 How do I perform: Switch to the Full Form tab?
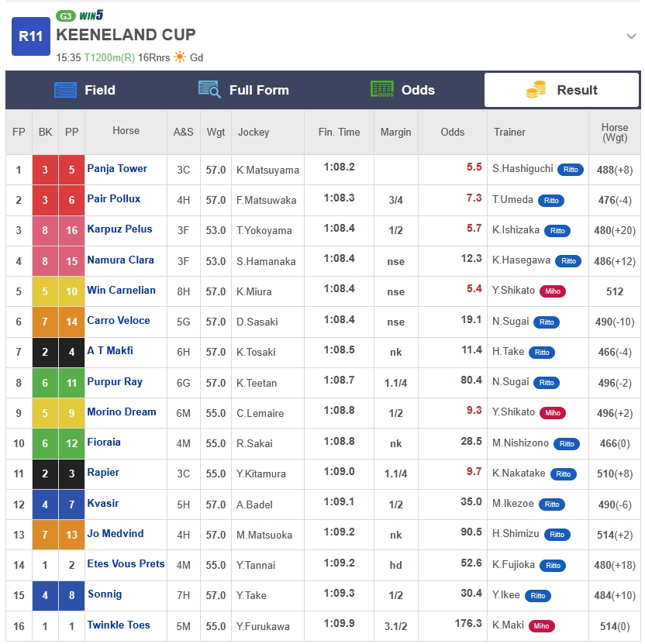click(244, 90)
